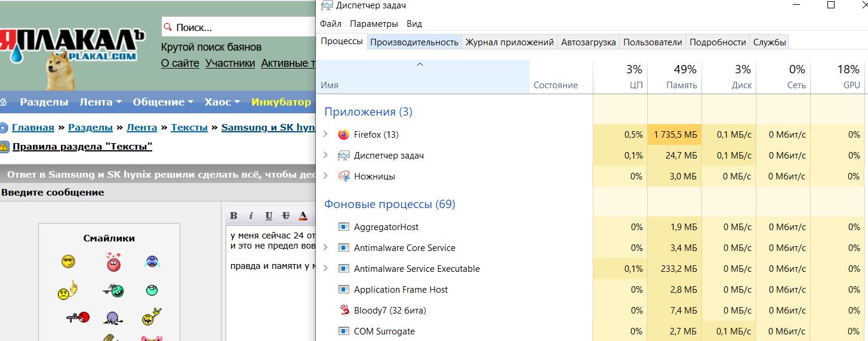The height and width of the screenshot is (341, 868).
Task: Insert the teal round smiley
Action: tap(152, 290)
